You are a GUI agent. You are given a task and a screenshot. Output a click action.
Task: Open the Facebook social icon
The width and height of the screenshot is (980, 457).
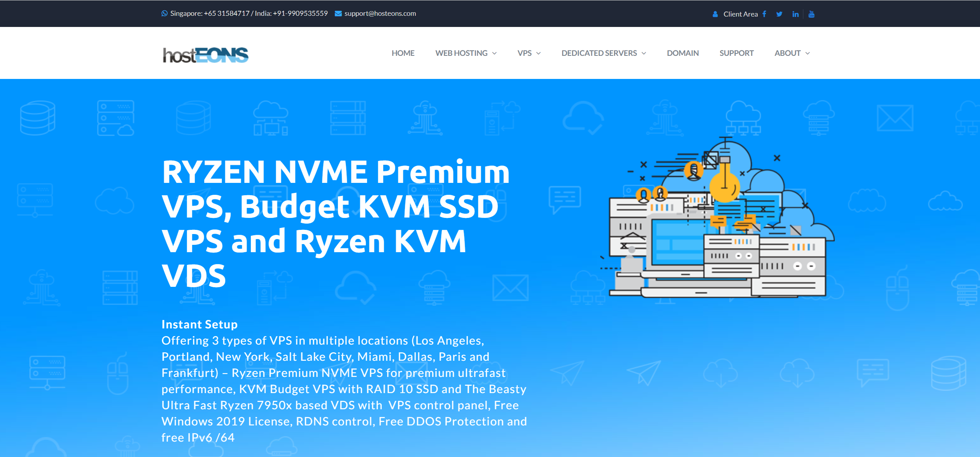764,14
